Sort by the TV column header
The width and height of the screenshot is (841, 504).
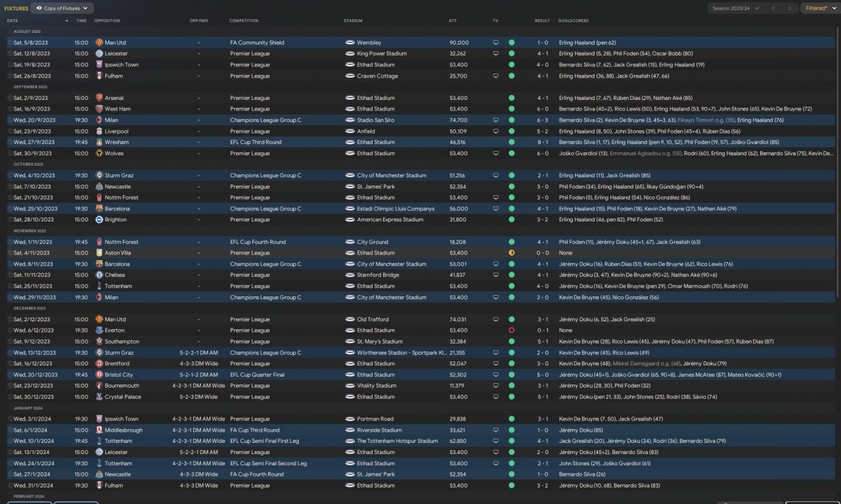coord(495,20)
